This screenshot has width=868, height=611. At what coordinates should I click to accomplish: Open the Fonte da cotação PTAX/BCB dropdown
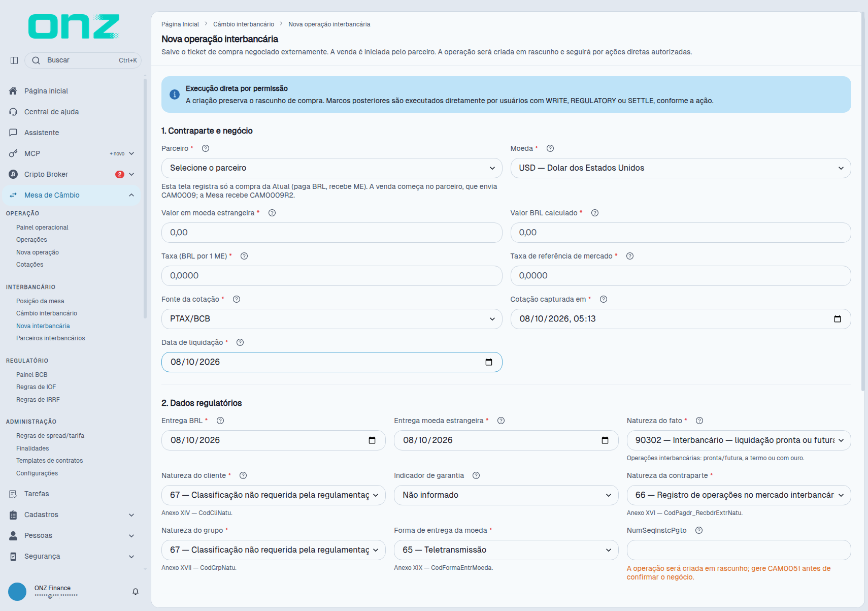(x=332, y=319)
